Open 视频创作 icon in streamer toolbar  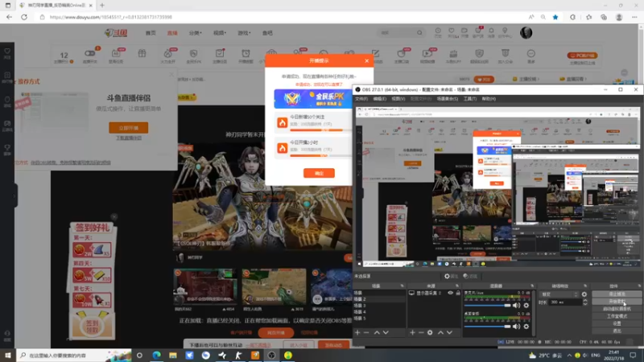click(x=427, y=56)
